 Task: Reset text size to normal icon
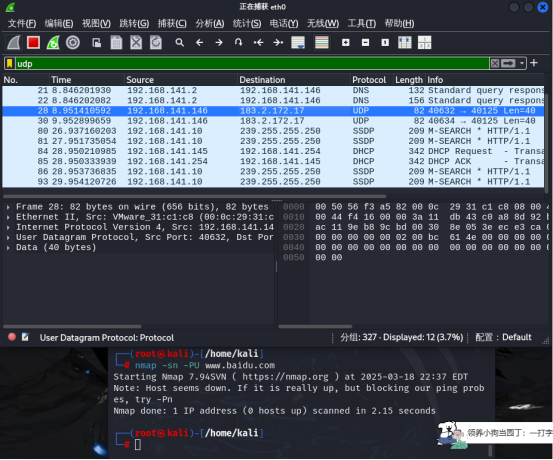tap(385, 43)
